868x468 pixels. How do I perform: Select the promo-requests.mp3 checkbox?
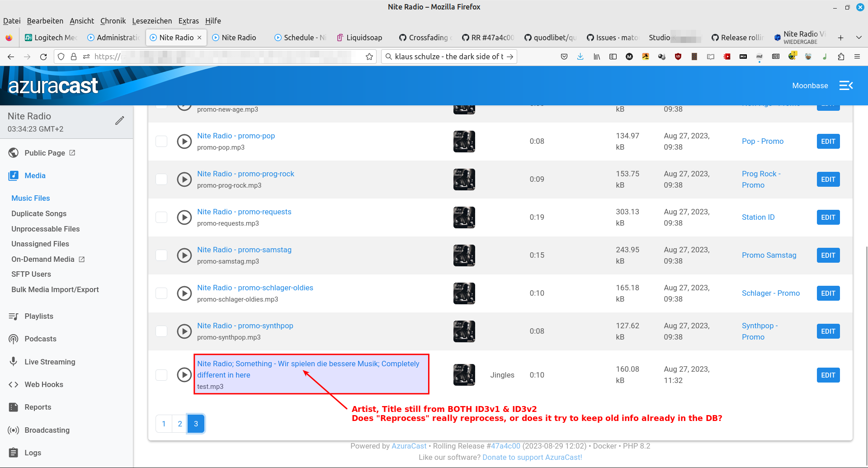coord(161,217)
